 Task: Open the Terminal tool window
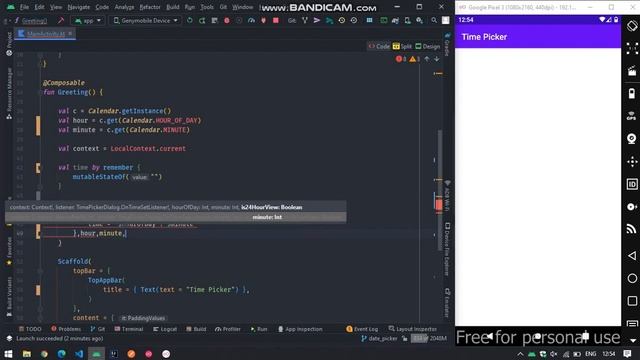click(129, 329)
